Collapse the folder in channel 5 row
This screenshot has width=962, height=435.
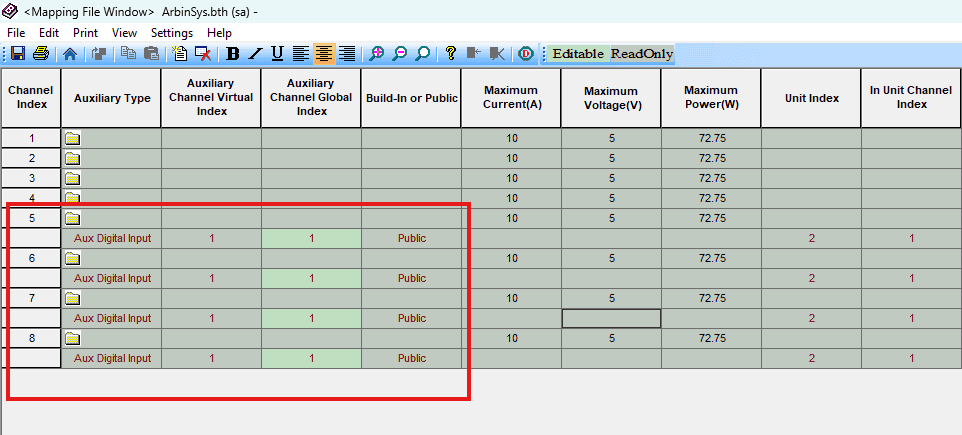73,218
